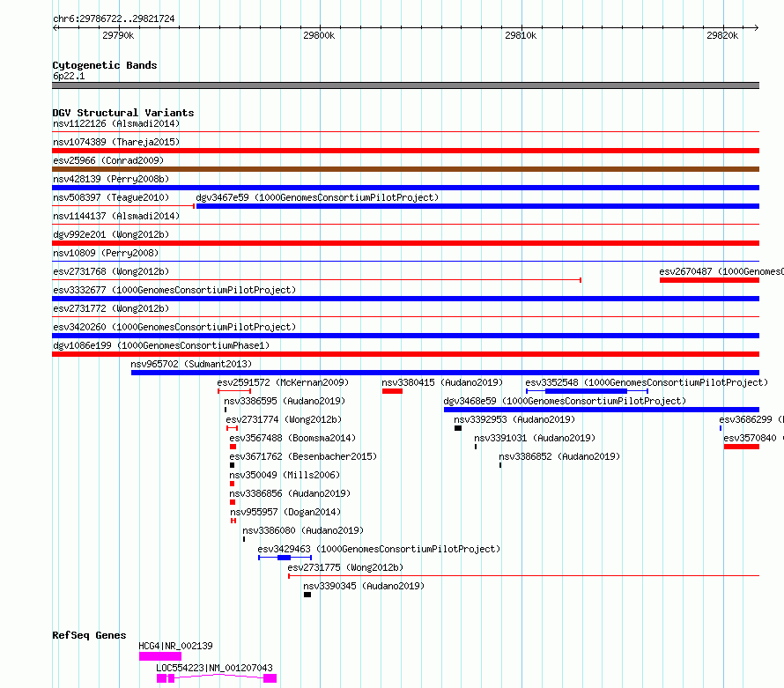The height and width of the screenshot is (688, 784).
Task: Click nsv3391031 (Audano2019) label
Action: coord(535,438)
